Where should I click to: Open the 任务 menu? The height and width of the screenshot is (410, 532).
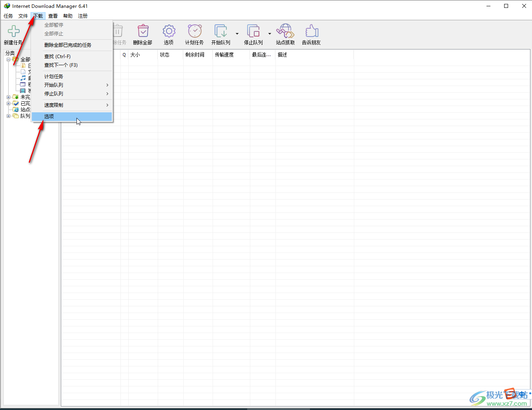tap(8, 16)
